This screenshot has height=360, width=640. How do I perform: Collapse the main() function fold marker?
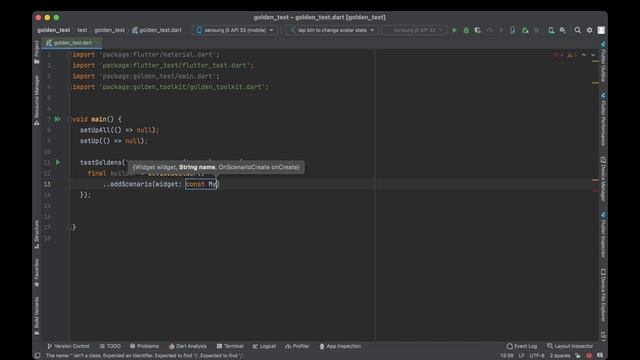tap(70, 119)
